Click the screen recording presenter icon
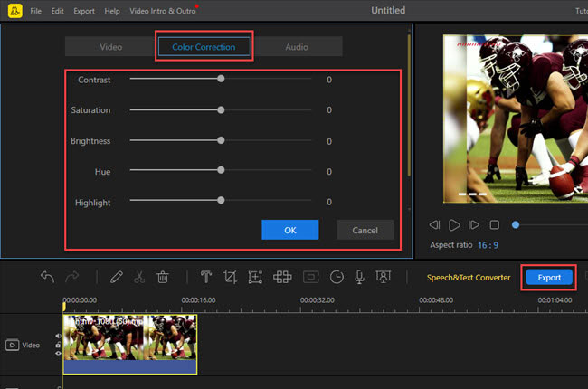Viewport: 588px width, 389px height. click(x=384, y=277)
